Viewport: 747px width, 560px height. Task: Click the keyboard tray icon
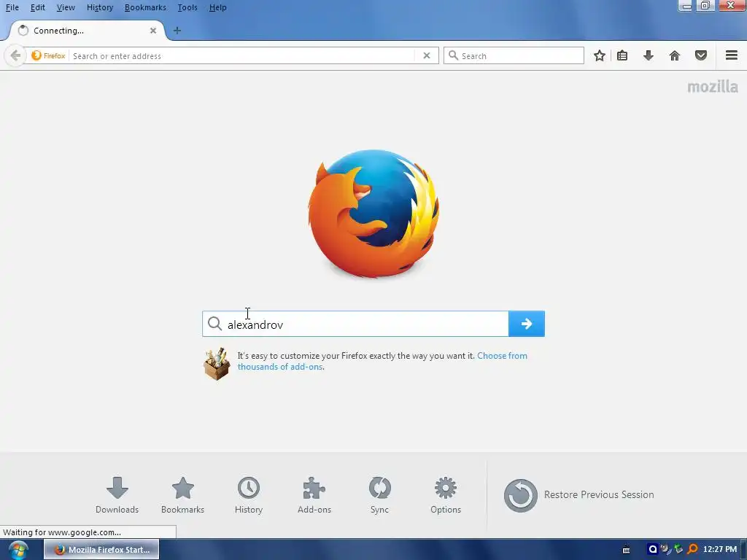[627, 550]
